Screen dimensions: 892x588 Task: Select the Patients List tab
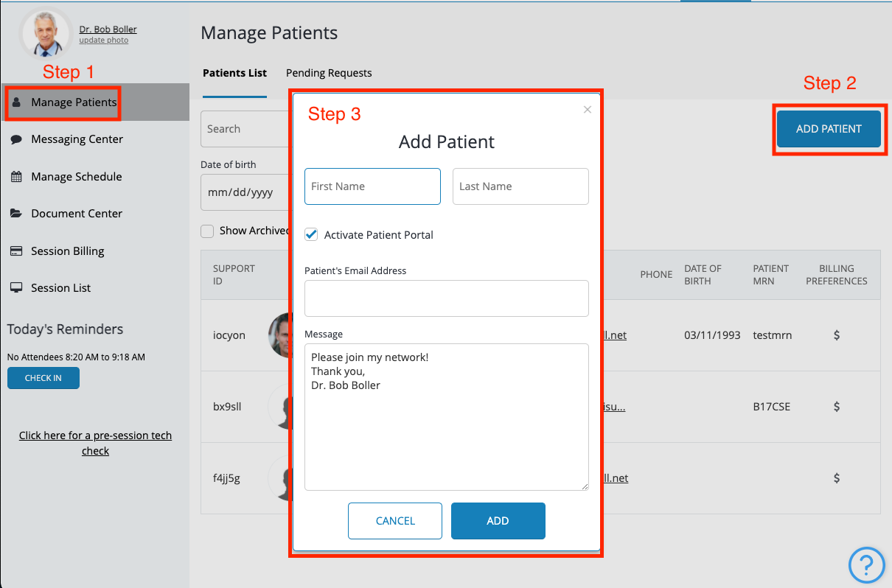click(234, 73)
